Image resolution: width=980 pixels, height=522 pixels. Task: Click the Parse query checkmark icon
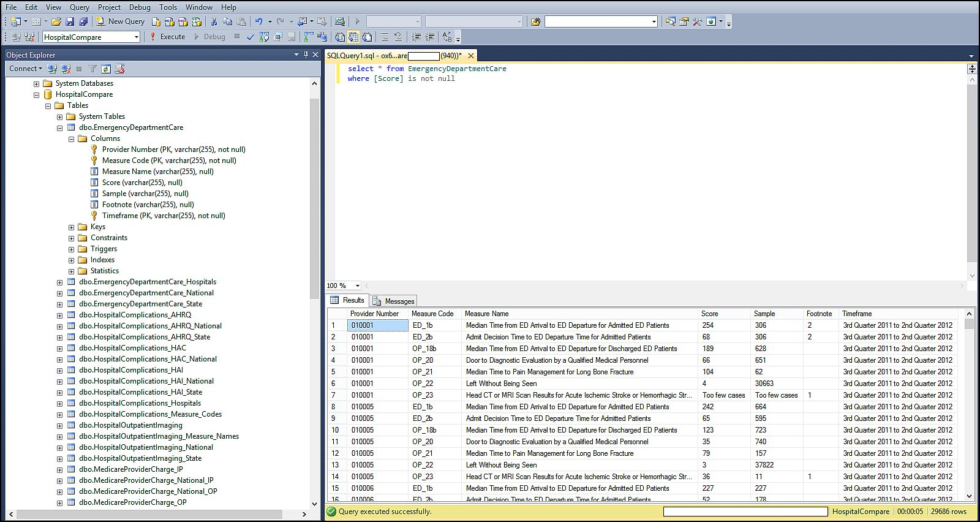coord(250,37)
